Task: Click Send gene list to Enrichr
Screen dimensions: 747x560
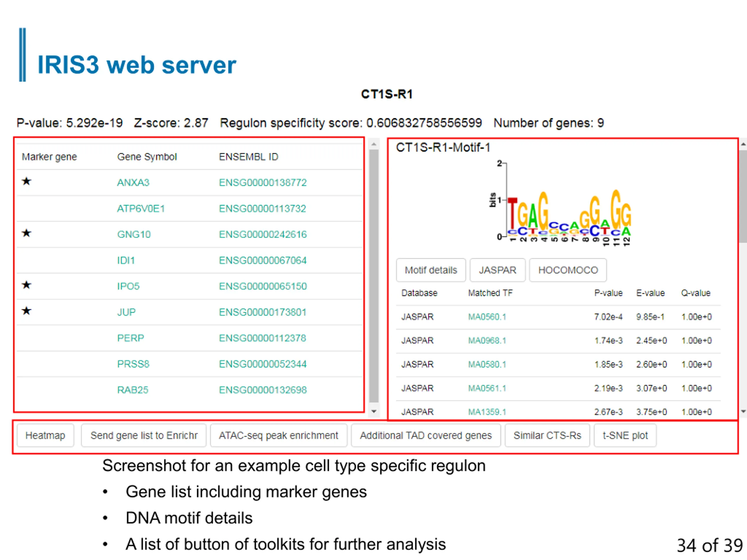Action: (144, 435)
